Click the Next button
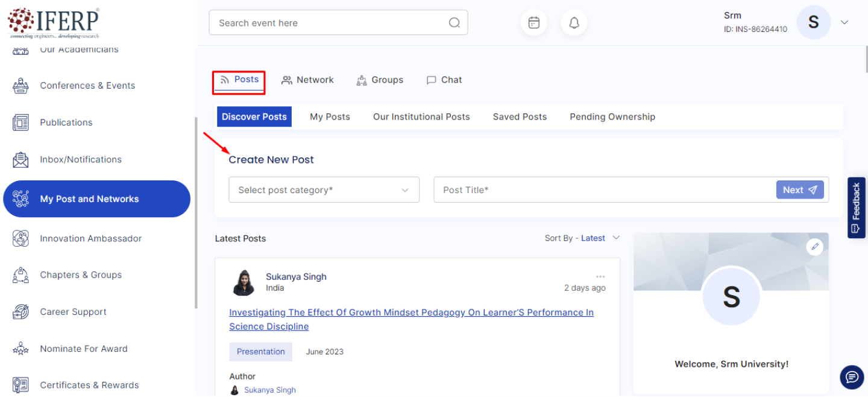The width and height of the screenshot is (868, 397). [x=799, y=190]
